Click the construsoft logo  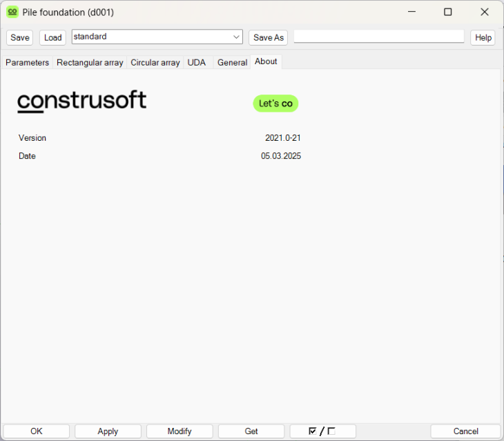coord(82,101)
